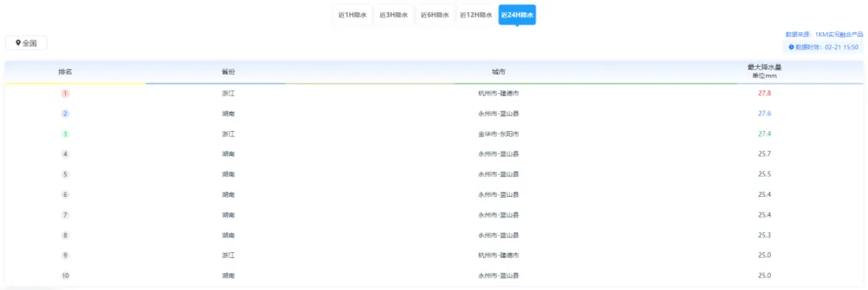Click the rank 4 badge
The image size is (868, 290).
[65, 154]
